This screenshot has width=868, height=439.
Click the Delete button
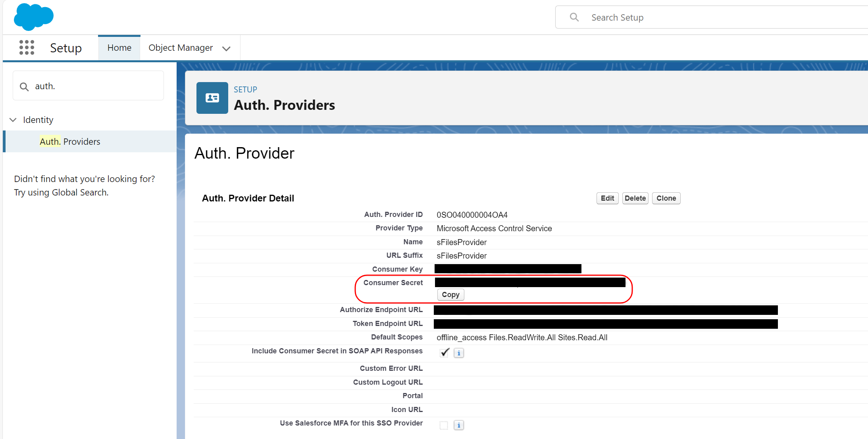pyautogui.click(x=635, y=198)
